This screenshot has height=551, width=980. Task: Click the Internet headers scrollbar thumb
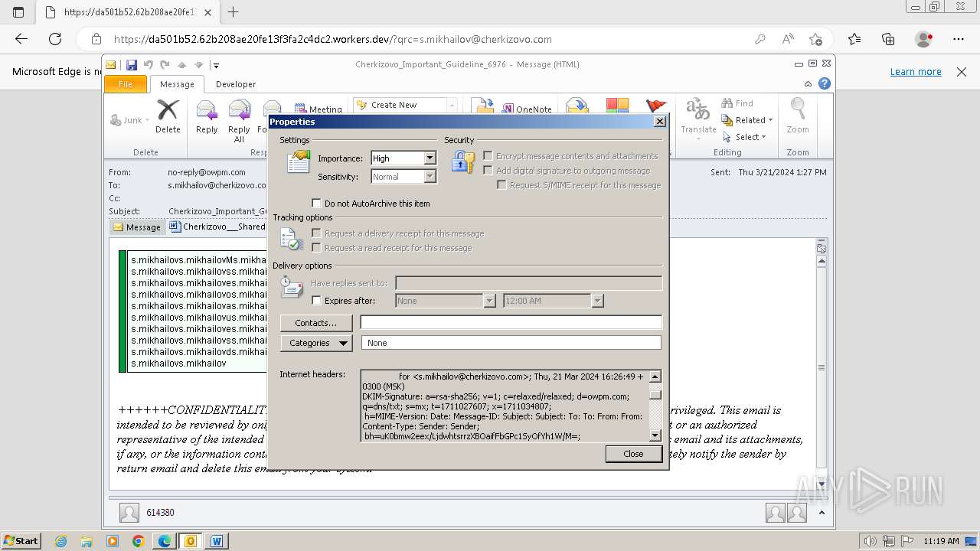(x=655, y=393)
